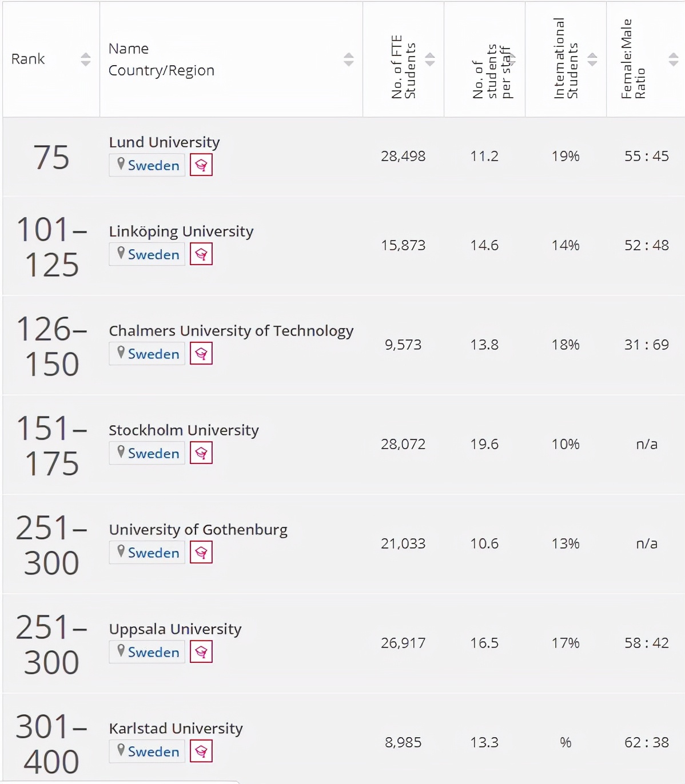Image resolution: width=685 pixels, height=784 pixels.
Task: Click Sweden tag under Linköping University
Action: click(x=148, y=254)
